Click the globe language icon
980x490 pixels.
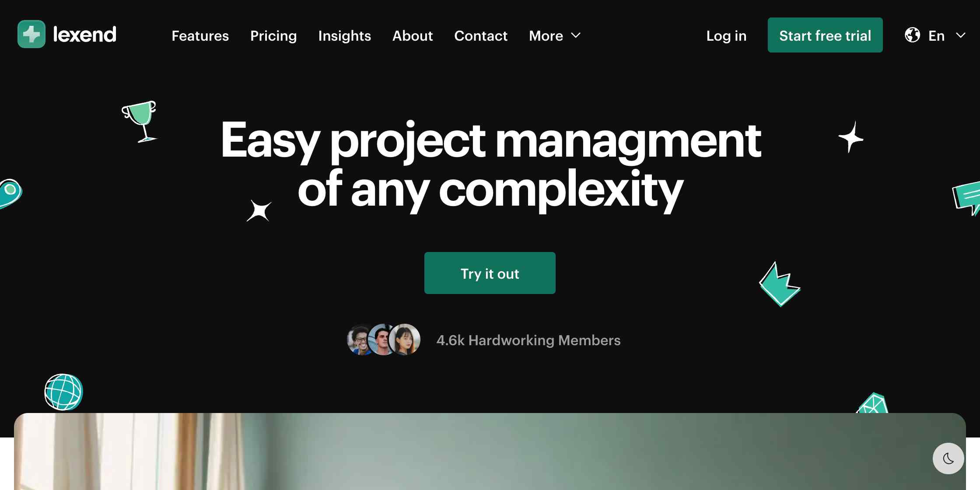click(x=912, y=35)
